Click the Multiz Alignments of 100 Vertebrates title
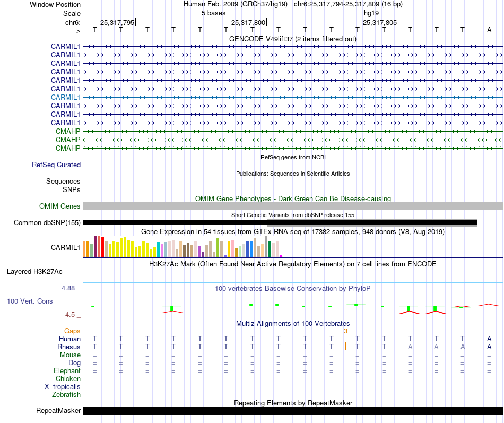The image size is (504, 423). [x=293, y=324]
